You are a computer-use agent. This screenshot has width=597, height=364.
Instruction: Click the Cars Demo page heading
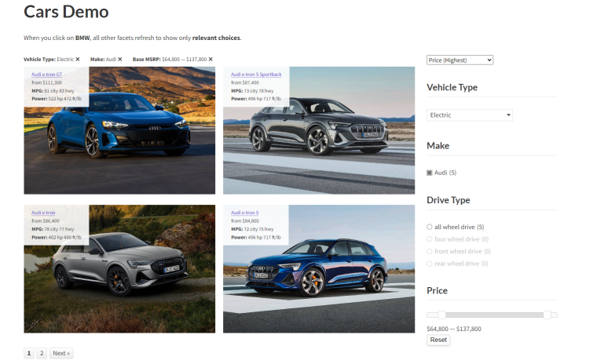66,12
